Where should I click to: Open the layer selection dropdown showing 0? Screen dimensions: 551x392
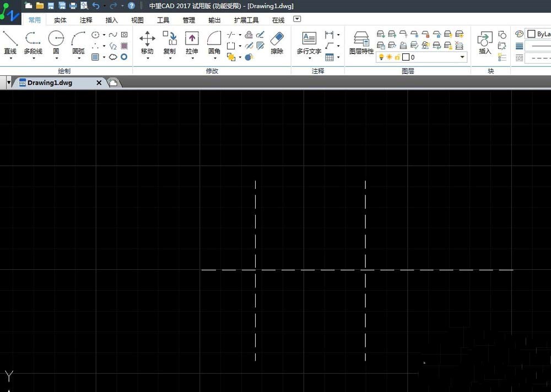[462, 57]
